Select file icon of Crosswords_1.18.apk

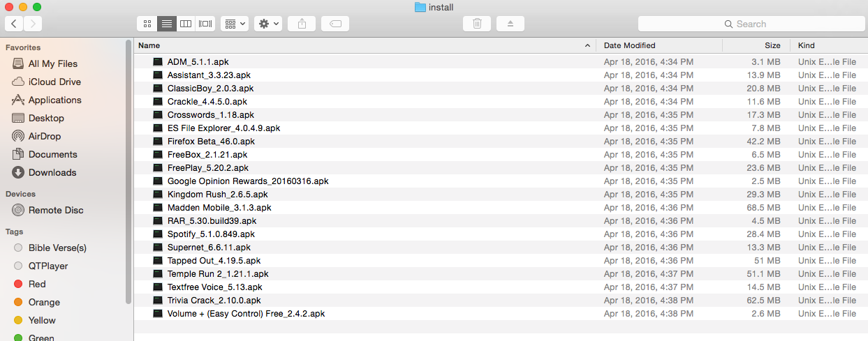click(158, 115)
